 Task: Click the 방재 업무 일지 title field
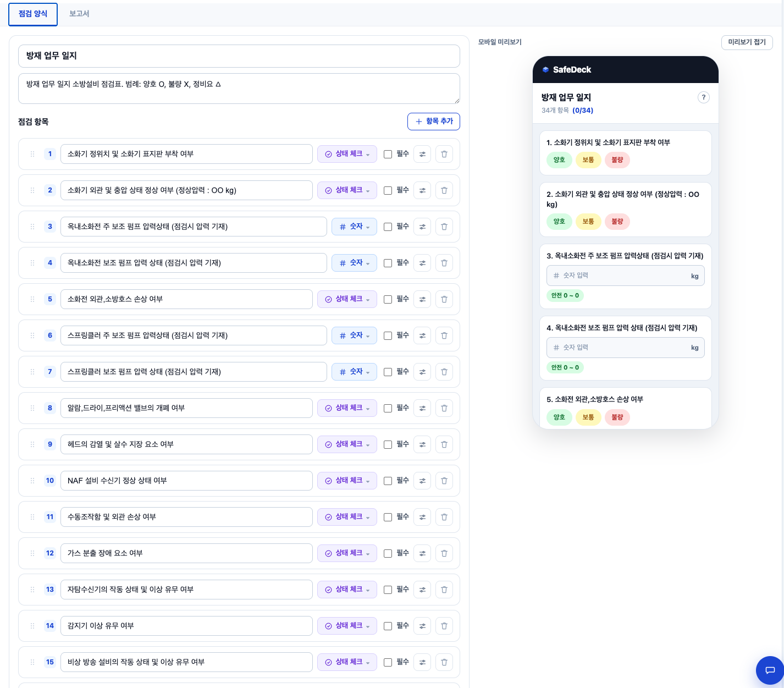239,56
